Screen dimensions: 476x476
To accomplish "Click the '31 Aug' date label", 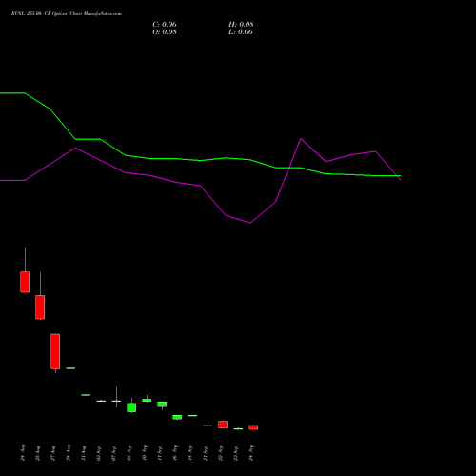I will (84, 452).
